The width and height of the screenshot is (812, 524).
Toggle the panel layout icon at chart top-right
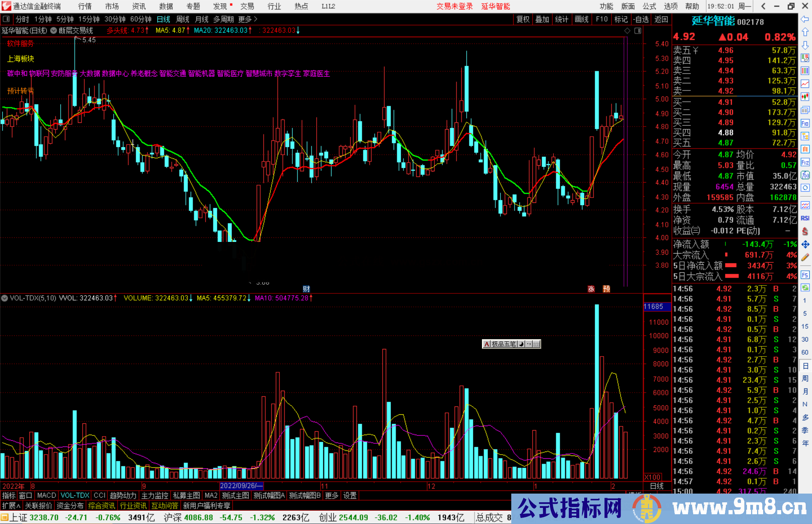pos(638,31)
